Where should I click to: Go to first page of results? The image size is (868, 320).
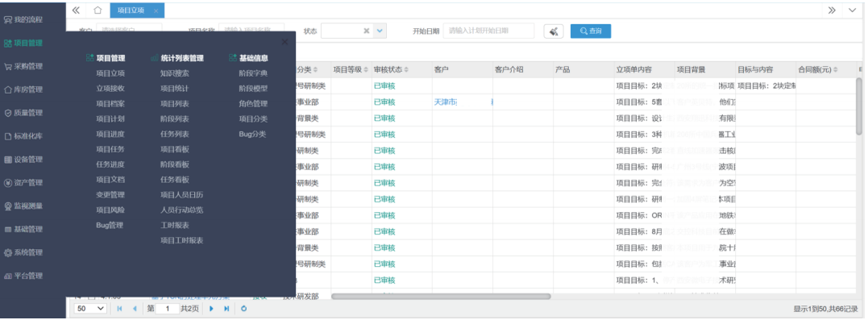click(119, 309)
